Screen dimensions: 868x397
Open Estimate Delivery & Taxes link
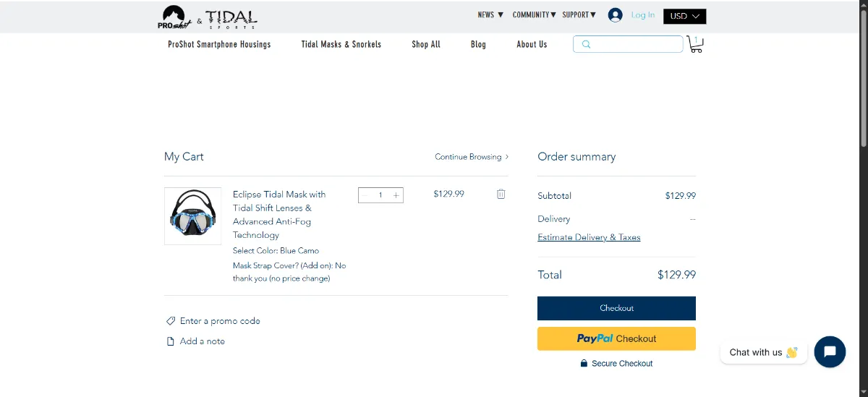[589, 237]
